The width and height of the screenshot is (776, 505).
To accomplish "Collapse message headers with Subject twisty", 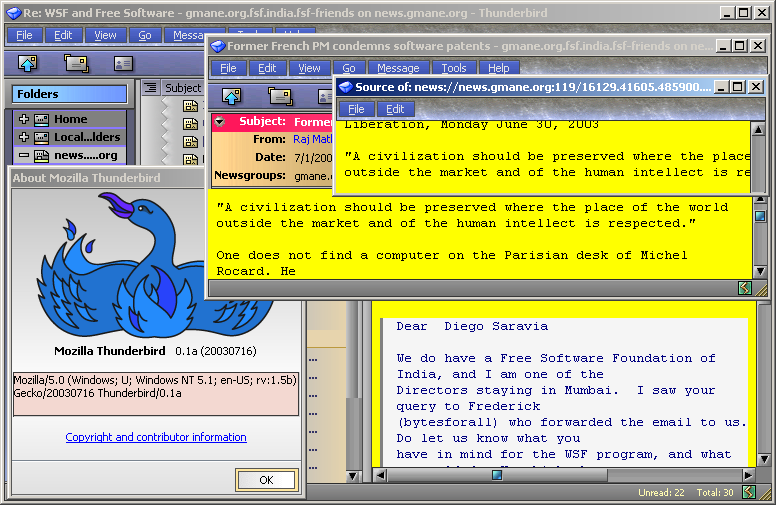I will (x=220, y=122).
